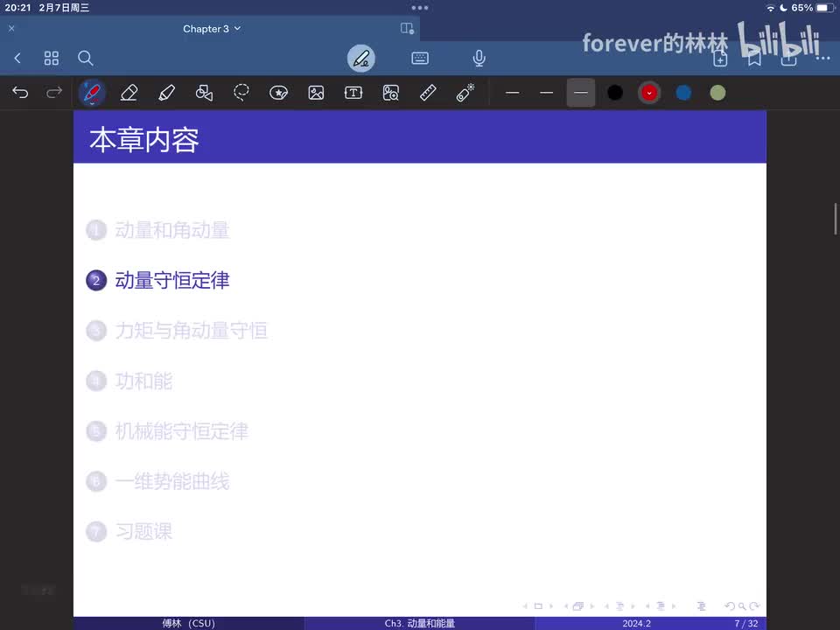The height and width of the screenshot is (630, 840).
Task: Jump to section 习题课
Action: [x=143, y=531]
